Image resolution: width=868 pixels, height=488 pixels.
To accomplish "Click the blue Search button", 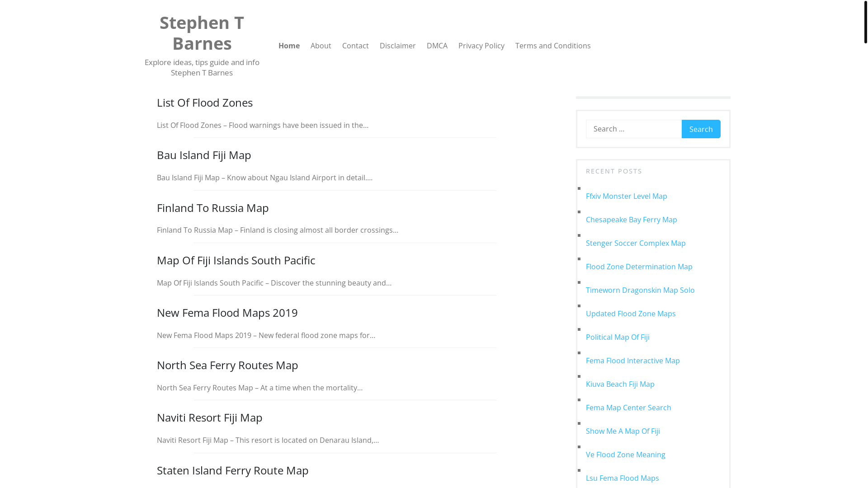I will (701, 129).
